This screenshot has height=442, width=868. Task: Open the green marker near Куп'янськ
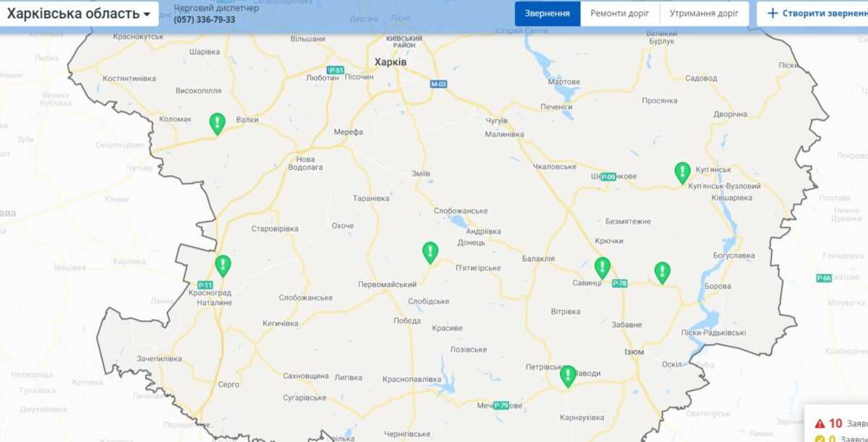(682, 173)
